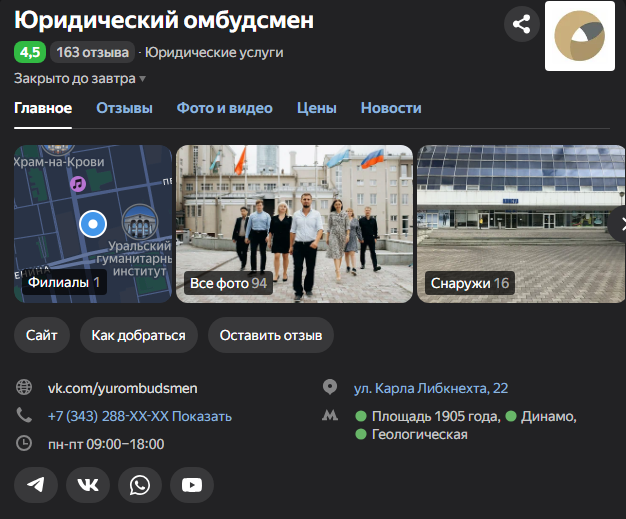626x519 pixels.
Task: Click Оставить отзыв button
Action: click(271, 335)
